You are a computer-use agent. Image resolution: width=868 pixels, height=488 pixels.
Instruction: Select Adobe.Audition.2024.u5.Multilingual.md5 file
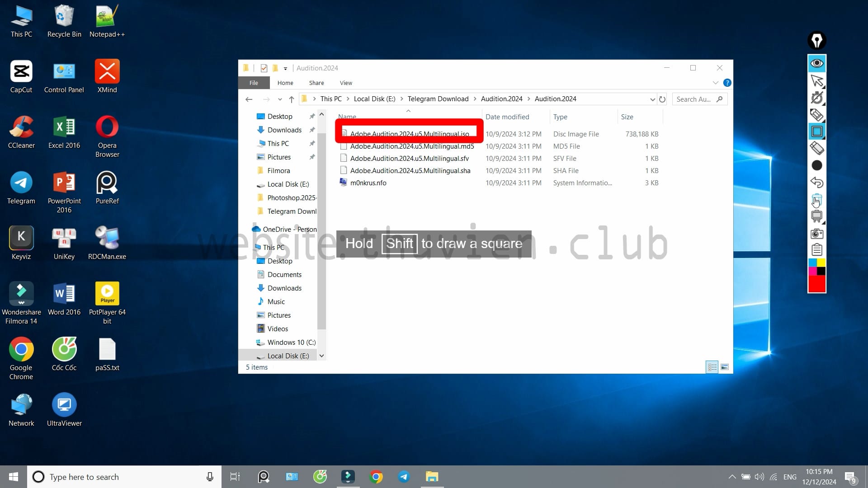412,146
